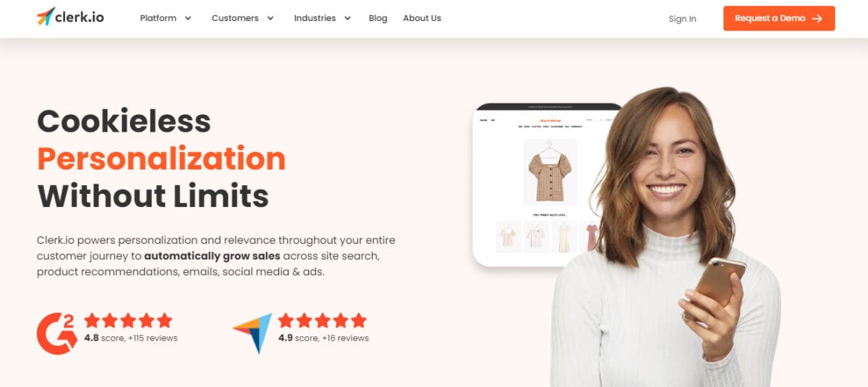Click the G2 review badge icon
This screenshot has width=868, height=387.
tap(57, 333)
